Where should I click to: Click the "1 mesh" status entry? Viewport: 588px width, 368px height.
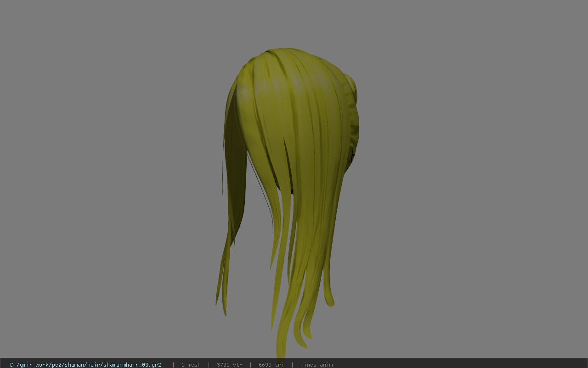pyautogui.click(x=191, y=365)
